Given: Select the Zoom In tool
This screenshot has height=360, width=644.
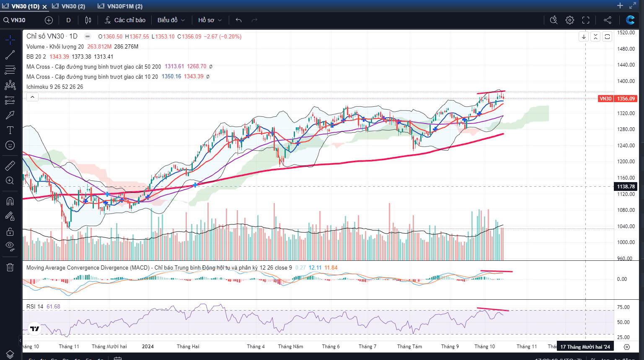Looking at the screenshot, I should (10, 181).
